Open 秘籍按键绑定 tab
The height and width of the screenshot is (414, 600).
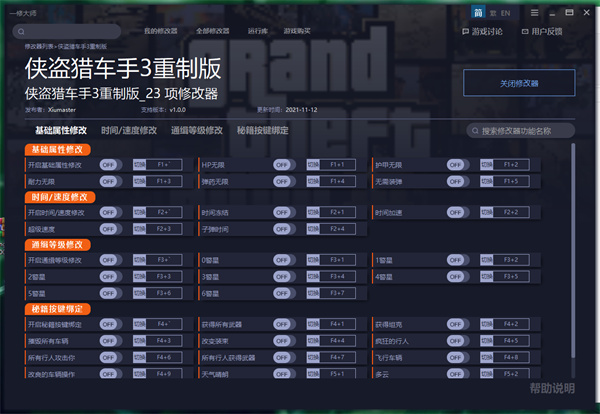[264, 131]
